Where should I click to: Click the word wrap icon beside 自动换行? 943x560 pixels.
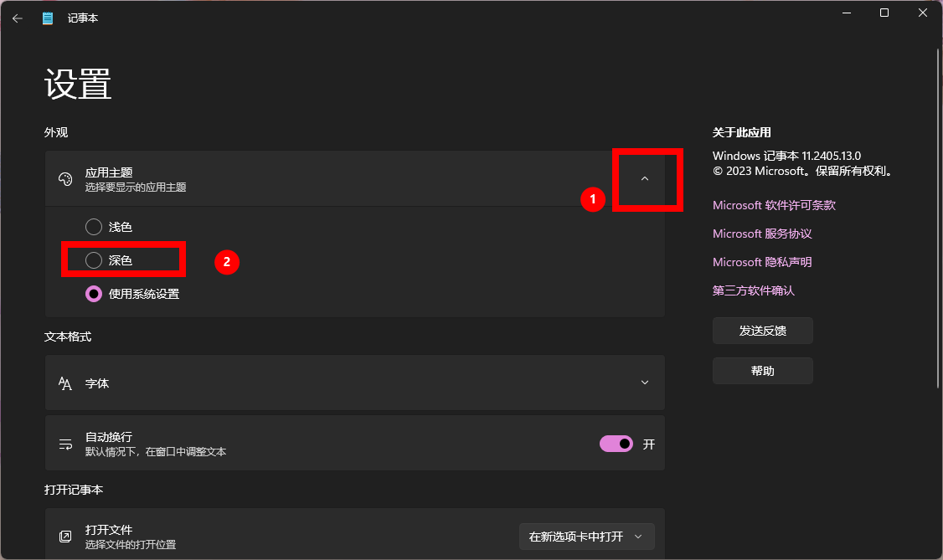tap(65, 444)
